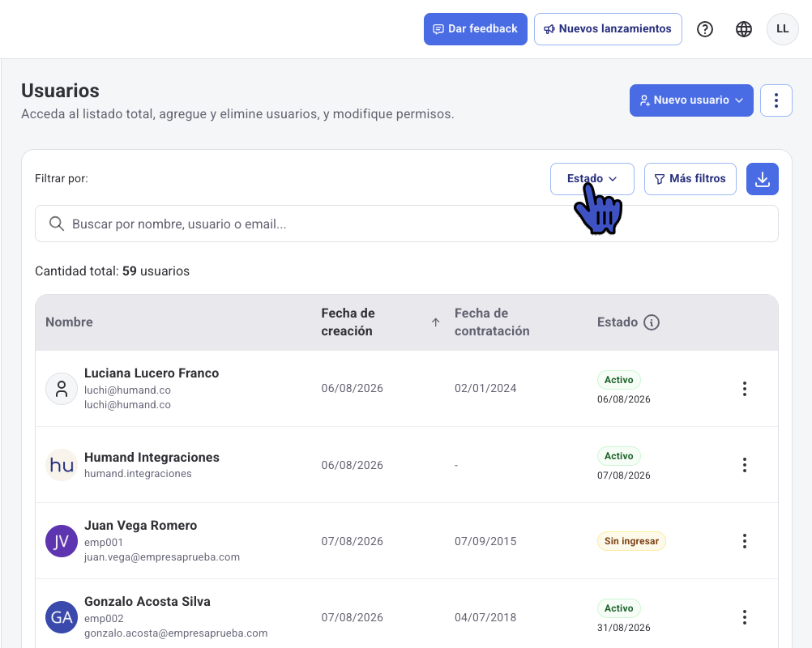Click the Estado column header text

click(618, 322)
